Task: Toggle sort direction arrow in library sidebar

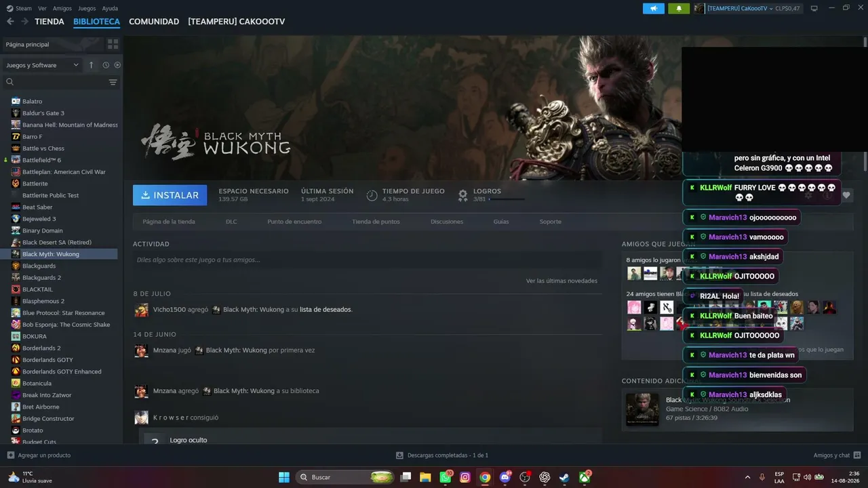Action: 92,65
